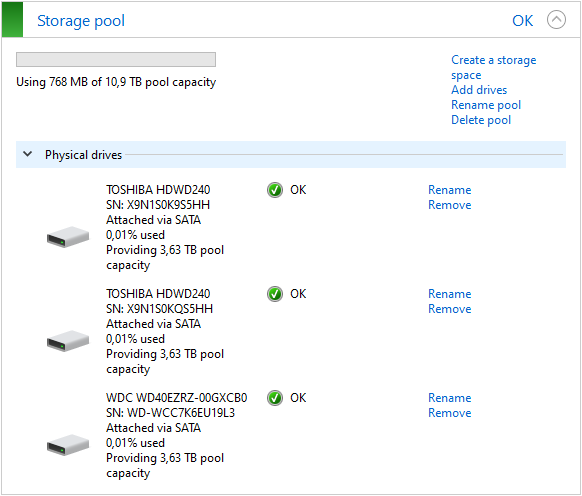
Task: Remove the drive with SN X9N1S0KQS5HH
Action: pos(449,309)
